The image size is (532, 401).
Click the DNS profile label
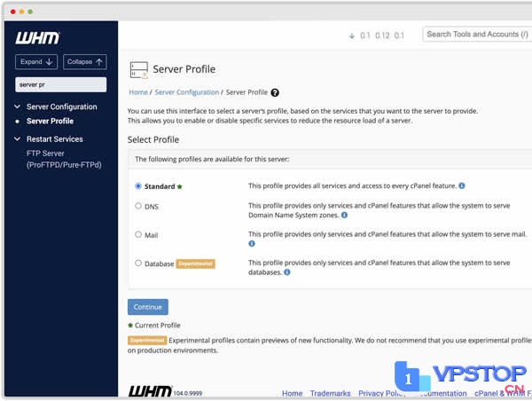tap(152, 207)
